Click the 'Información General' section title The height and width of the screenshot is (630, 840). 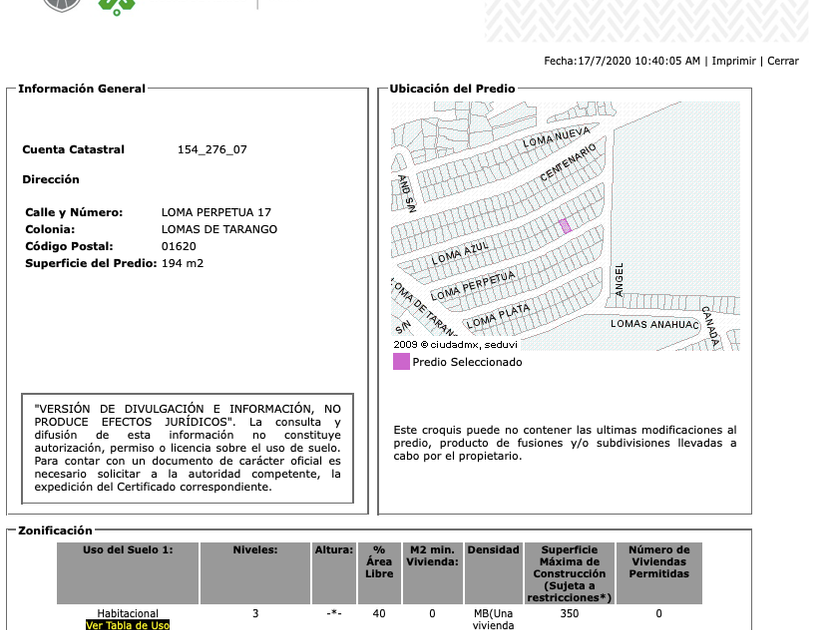[x=82, y=88]
